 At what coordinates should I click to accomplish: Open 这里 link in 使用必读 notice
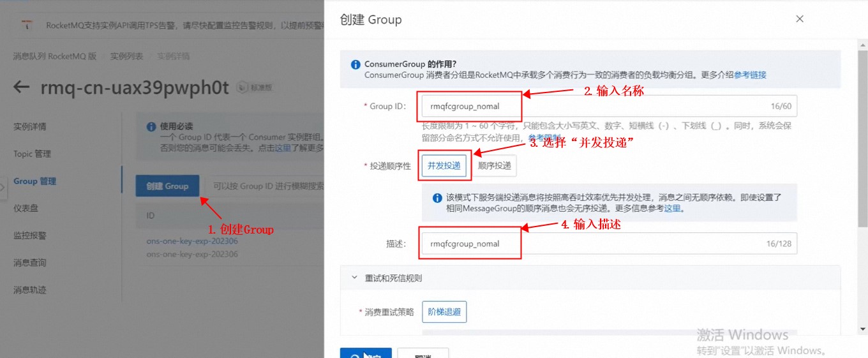coord(283,148)
